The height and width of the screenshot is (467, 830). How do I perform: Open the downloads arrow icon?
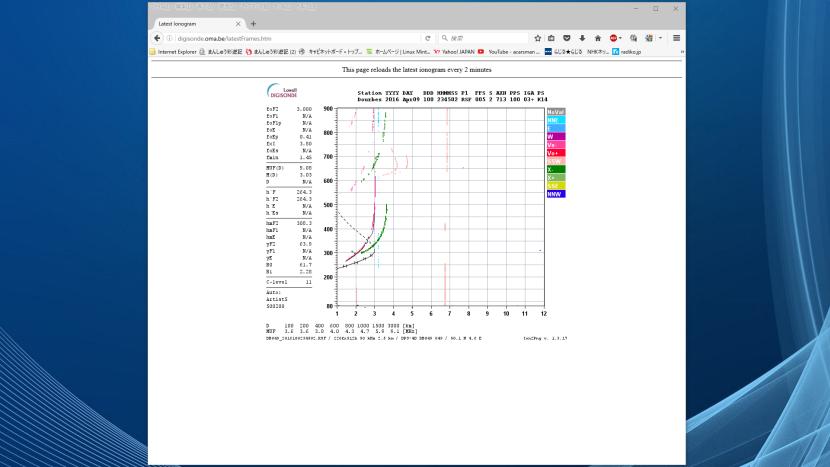582,38
